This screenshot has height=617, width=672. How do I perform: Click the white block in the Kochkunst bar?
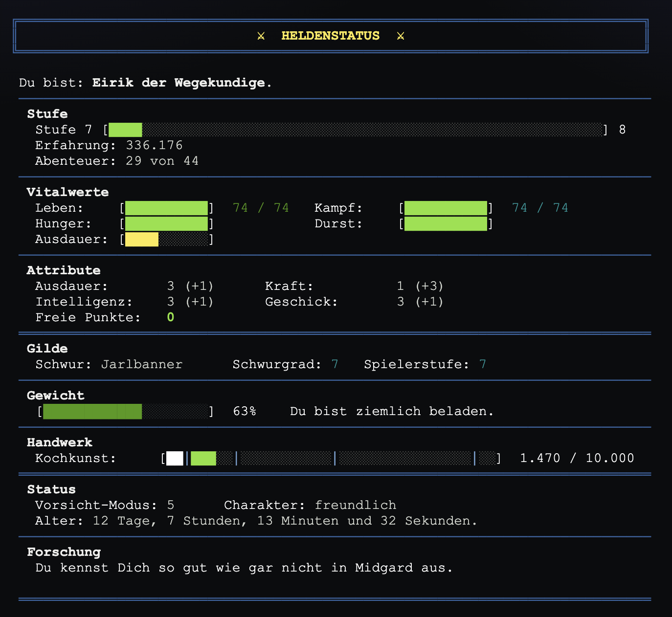coord(175,459)
